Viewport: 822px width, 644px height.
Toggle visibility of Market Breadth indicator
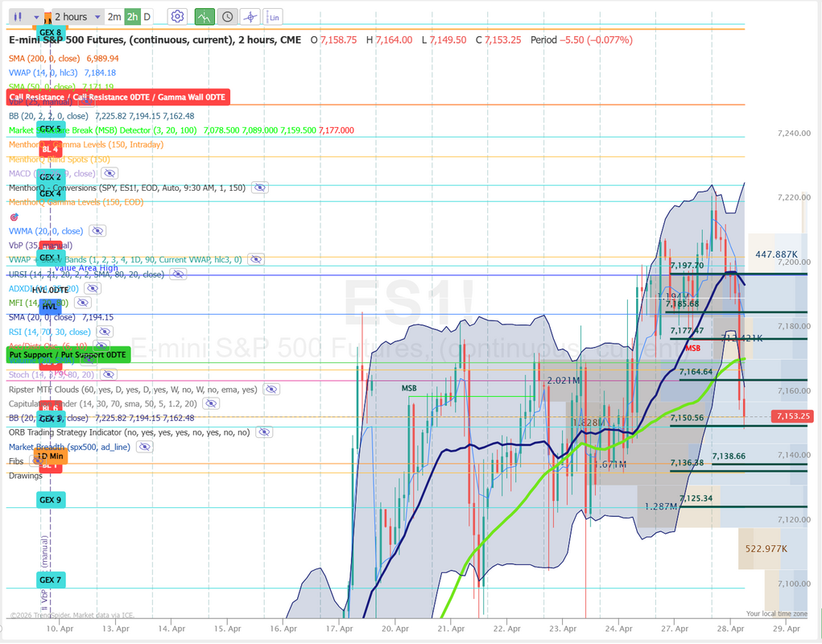click(x=144, y=447)
